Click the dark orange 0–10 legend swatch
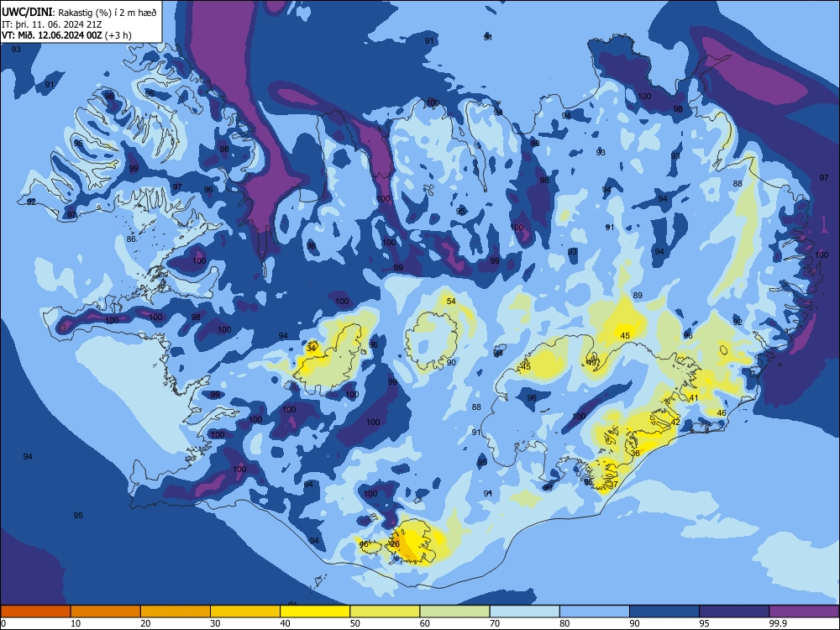Screen dimensions: 840x630 pos(35,612)
